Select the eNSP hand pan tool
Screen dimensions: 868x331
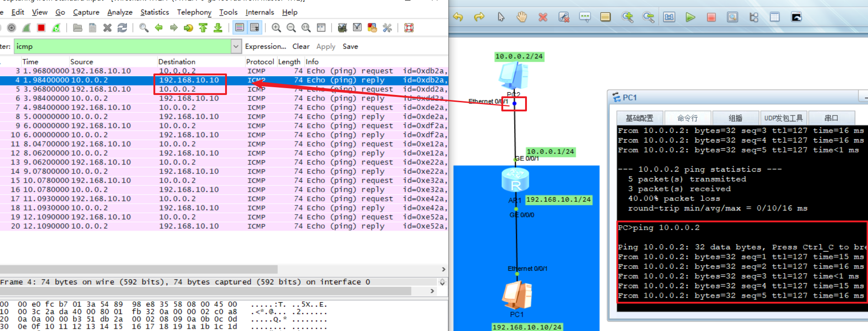tap(522, 17)
